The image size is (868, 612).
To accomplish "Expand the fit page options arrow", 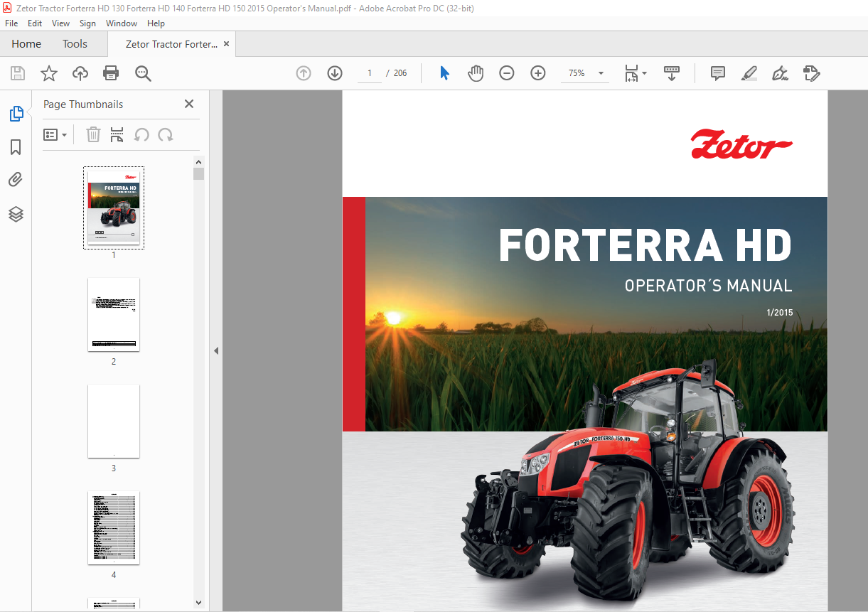I will [645, 73].
